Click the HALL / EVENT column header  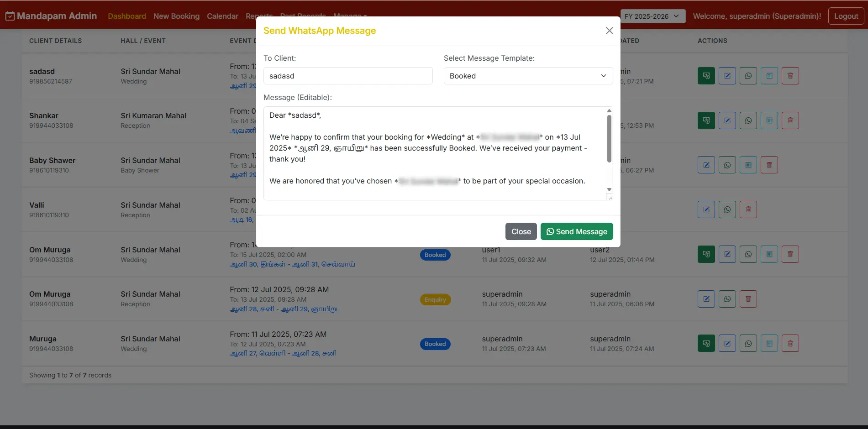pyautogui.click(x=143, y=41)
